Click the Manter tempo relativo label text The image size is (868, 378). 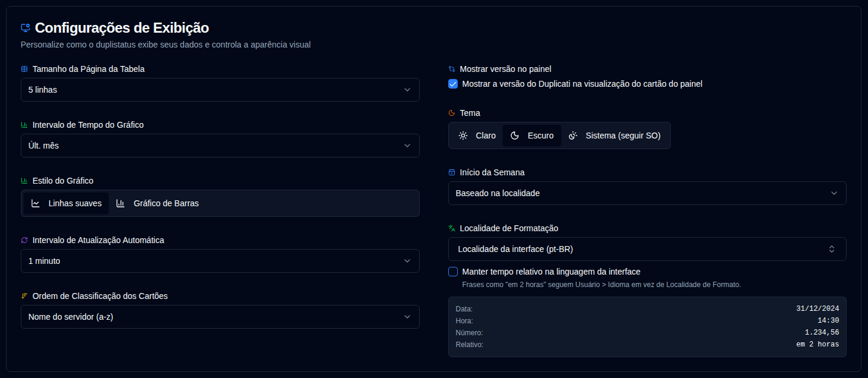coord(551,272)
